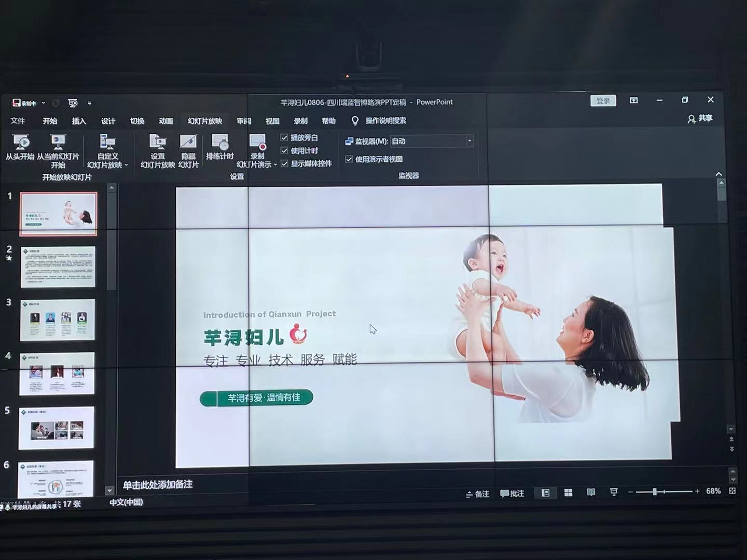
Task: Switch to Reading view in status bar
Action: point(591,493)
